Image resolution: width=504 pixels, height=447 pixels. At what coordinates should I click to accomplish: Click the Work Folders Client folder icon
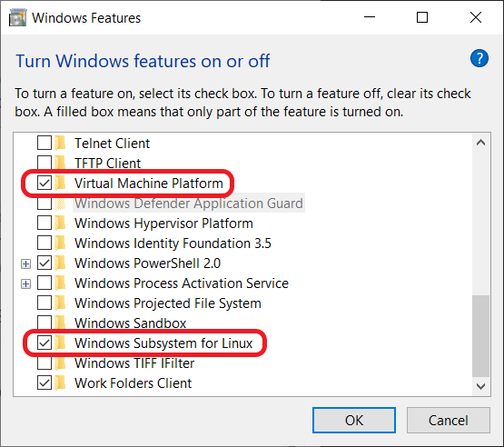tap(61, 382)
